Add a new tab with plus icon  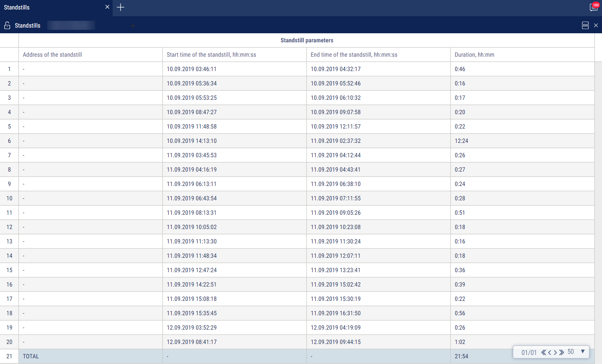click(x=121, y=7)
